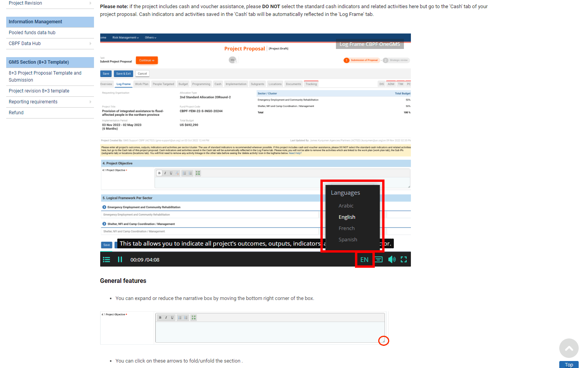This screenshot has height=368, width=588.
Task: Enter fullscreen mode for the video
Action: (x=404, y=260)
